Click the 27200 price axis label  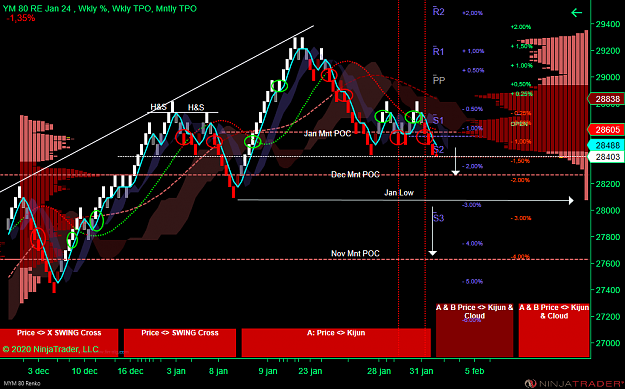click(x=607, y=317)
